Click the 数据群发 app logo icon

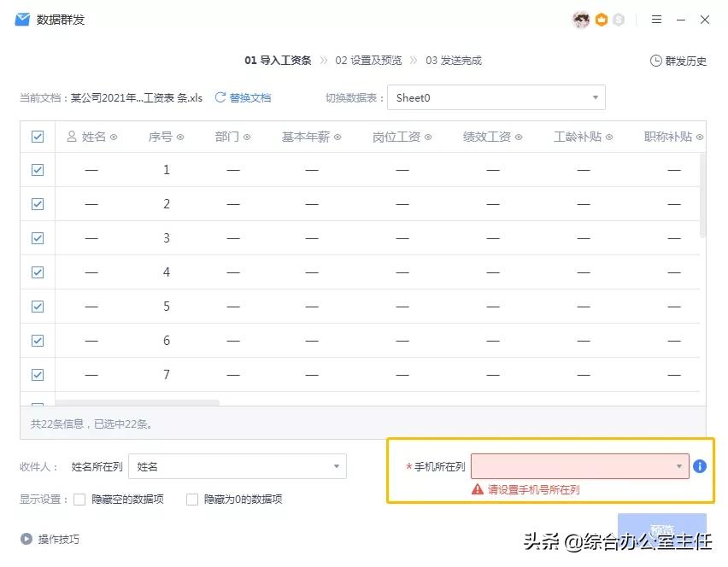pos(21,19)
